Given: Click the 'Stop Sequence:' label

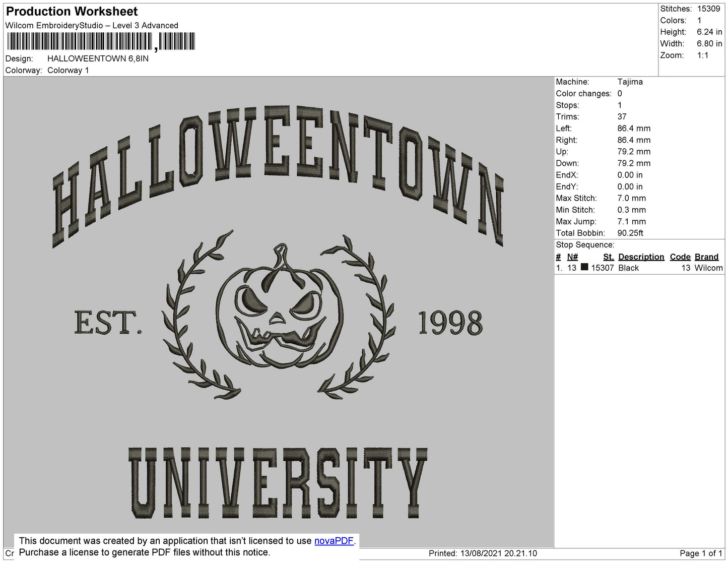Looking at the screenshot, I should click(x=585, y=245).
